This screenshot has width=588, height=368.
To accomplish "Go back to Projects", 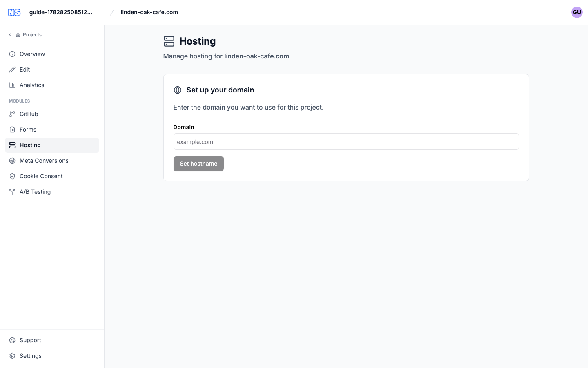I will click(25, 35).
